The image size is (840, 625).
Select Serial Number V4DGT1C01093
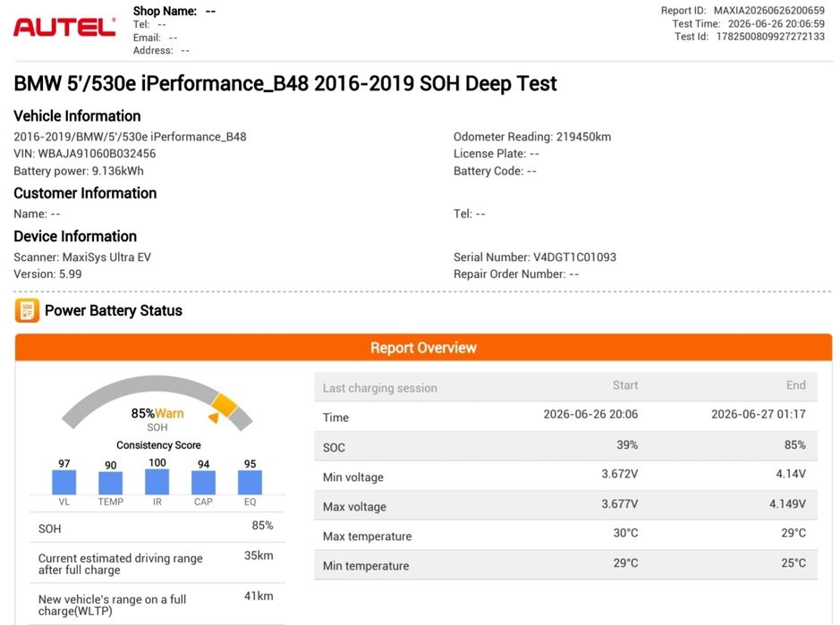coord(535,258)
